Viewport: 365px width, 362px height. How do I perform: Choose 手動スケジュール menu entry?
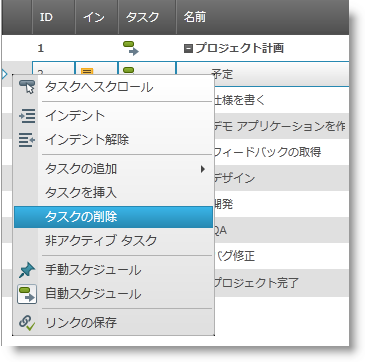[113, 270]
